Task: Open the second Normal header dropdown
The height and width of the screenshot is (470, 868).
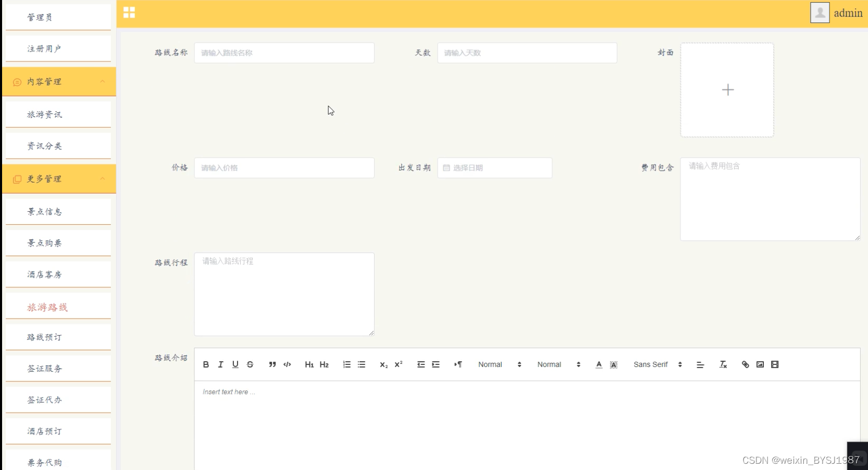Action: click(x=559, y=364)
